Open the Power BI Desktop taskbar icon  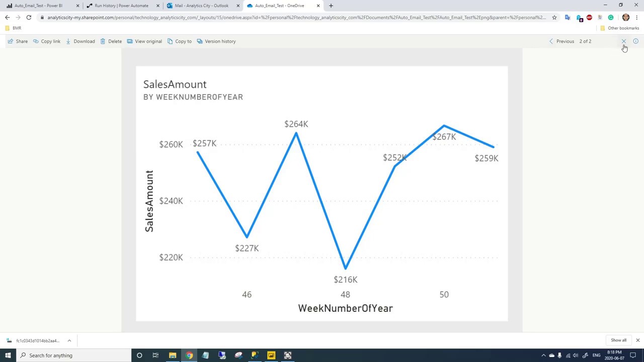click(x=271, y=355)
